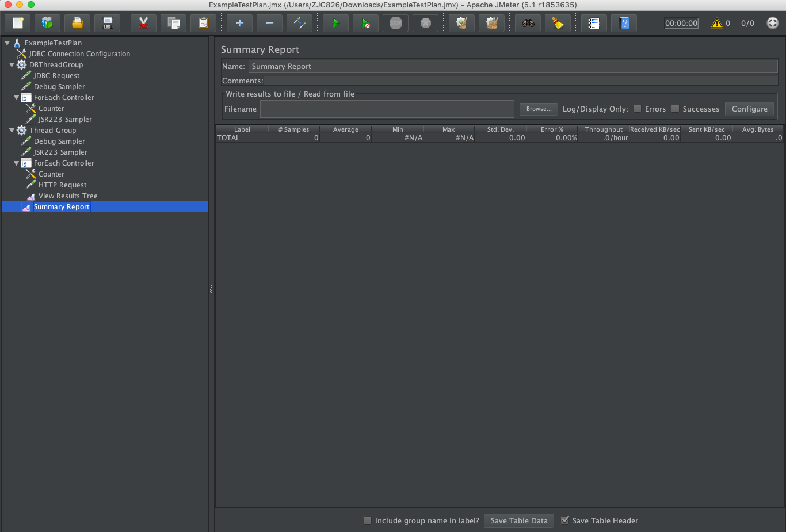Collapse all nodes with the minus icon

(x=269, y=23)
